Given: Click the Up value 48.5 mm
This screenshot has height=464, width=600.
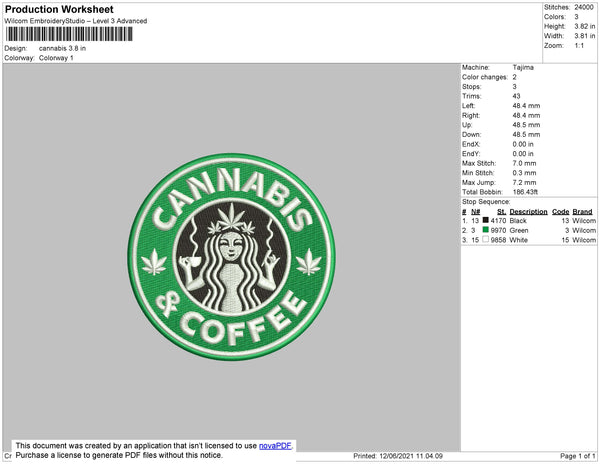Looking at the screenshot, I should click(526, 125).
